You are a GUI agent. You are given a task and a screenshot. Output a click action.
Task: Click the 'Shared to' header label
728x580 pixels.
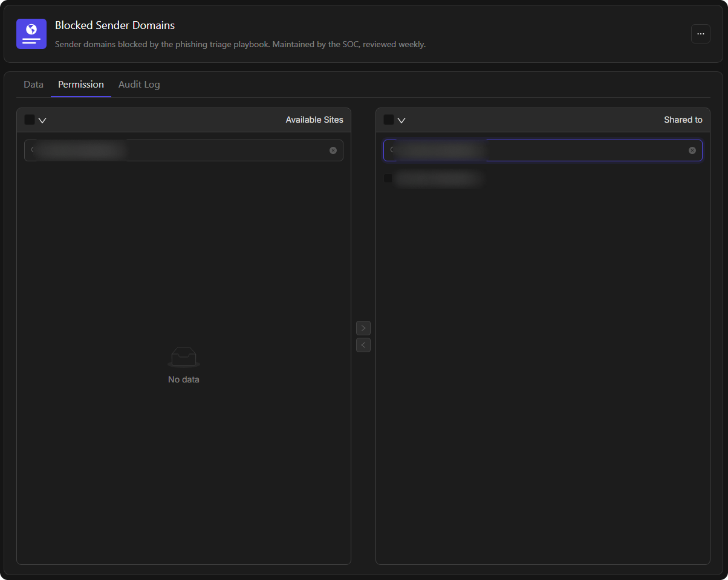[x=683, y=120]
